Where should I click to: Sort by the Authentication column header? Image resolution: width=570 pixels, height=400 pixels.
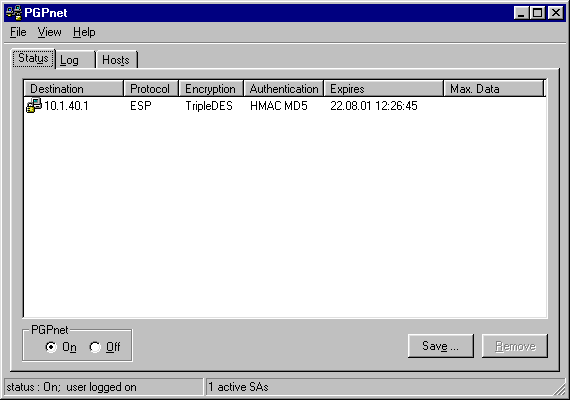[x=284, y=88]
